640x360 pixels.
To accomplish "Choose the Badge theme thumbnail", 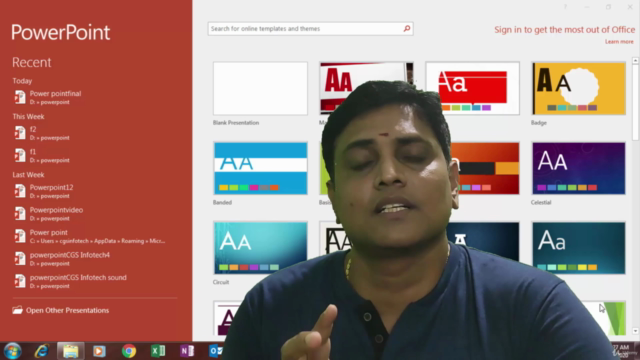I will (578, 88).
